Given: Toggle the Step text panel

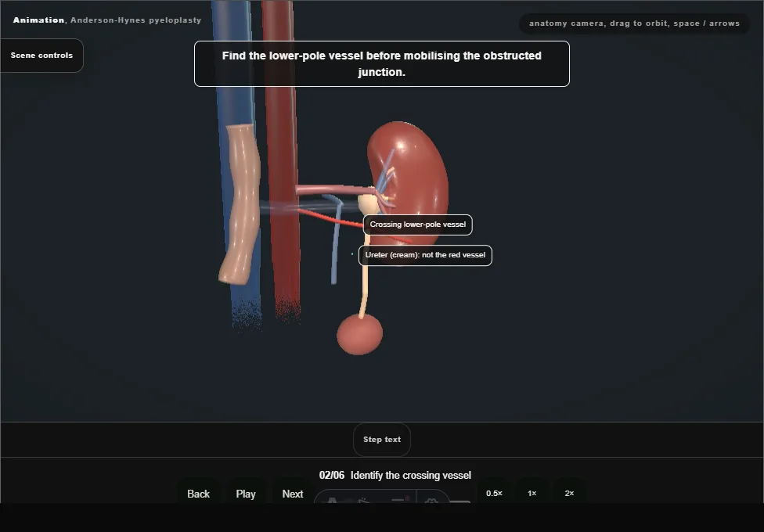Looking at the screenshot, I should pos(382,440).
